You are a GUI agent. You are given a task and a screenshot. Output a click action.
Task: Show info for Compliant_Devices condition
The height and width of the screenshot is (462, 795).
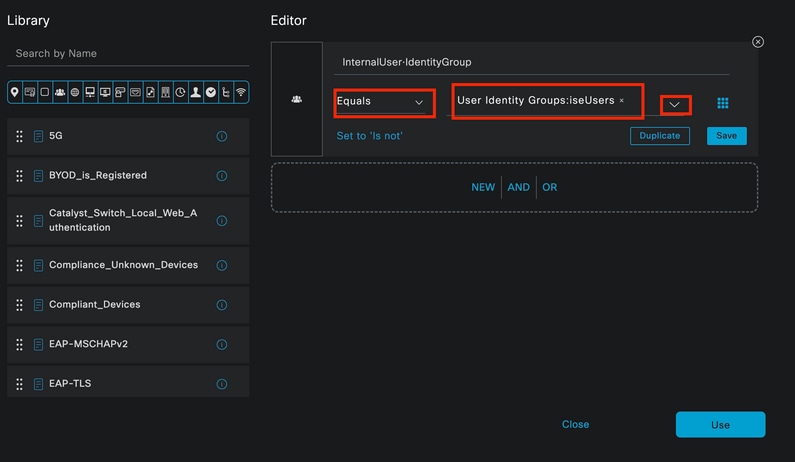pos(222,305)
